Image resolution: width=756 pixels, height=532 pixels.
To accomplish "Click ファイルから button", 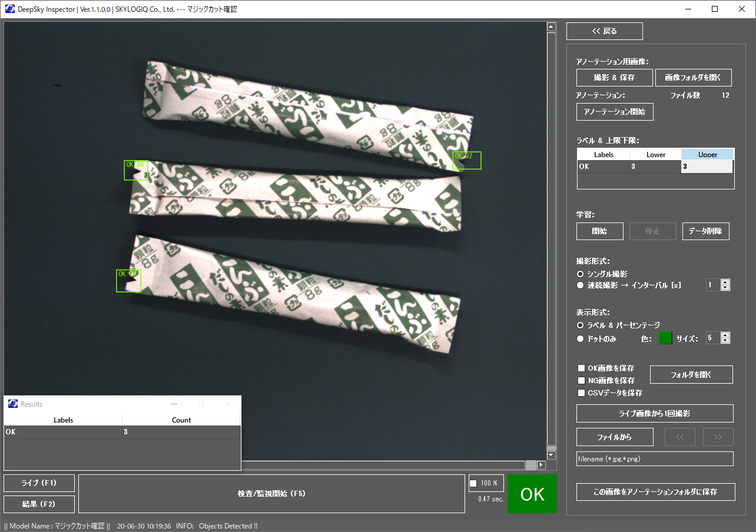I will (x=615, y=437).
